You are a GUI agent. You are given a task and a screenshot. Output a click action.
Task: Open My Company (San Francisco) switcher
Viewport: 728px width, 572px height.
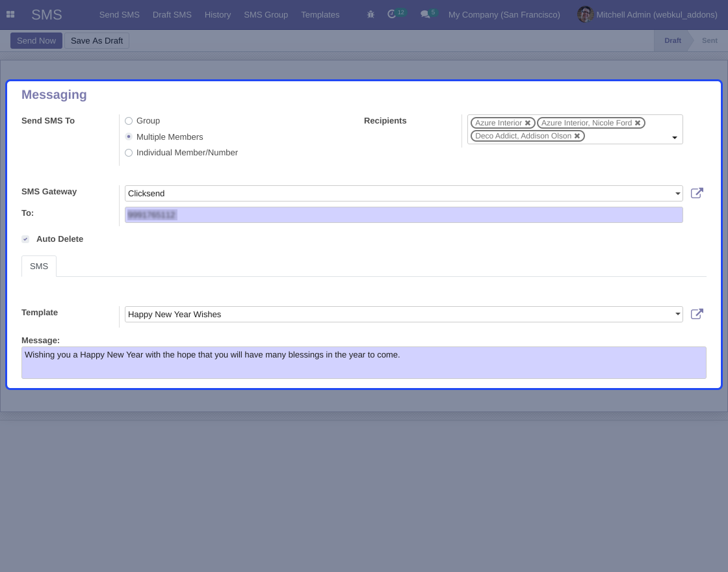tap(504, 15)
